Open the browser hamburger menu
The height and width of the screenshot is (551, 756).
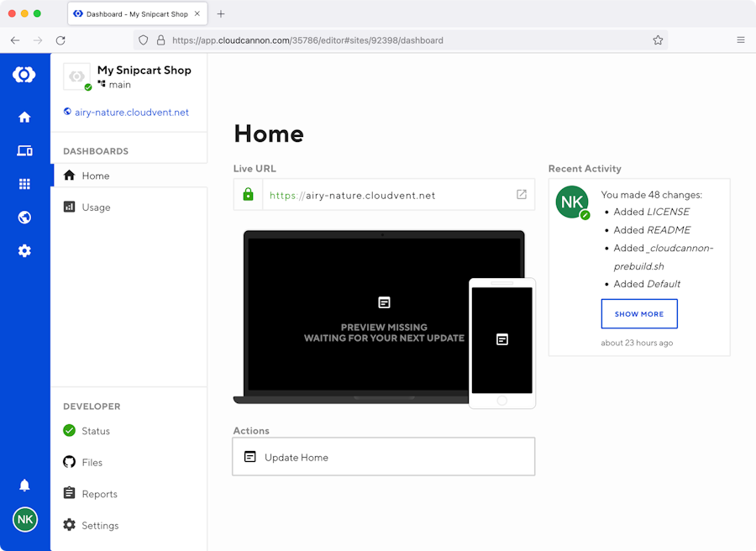tap(741, 40)
